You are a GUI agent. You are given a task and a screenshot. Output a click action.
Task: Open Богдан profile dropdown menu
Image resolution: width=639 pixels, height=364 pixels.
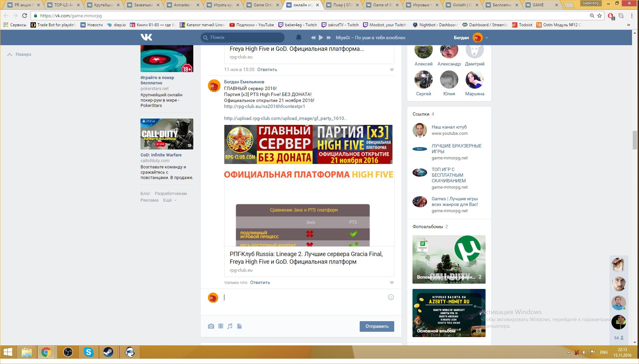pyautogui.click(x=471, y=38)
